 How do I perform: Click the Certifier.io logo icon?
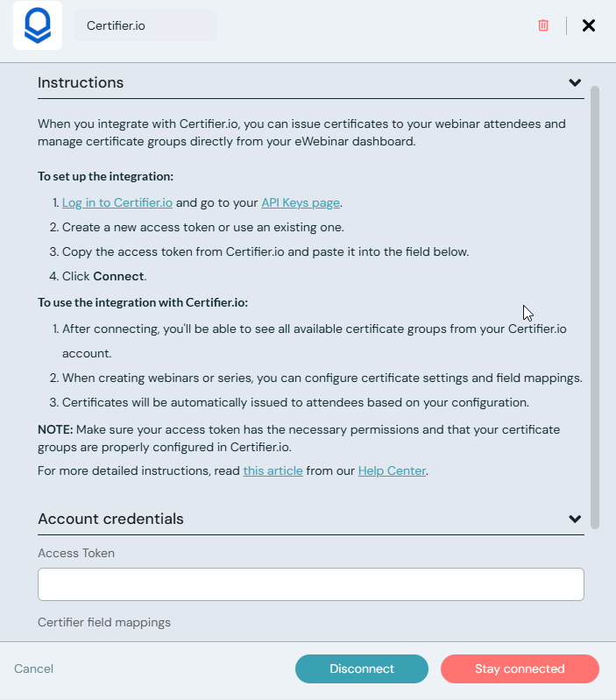point(38,25)
